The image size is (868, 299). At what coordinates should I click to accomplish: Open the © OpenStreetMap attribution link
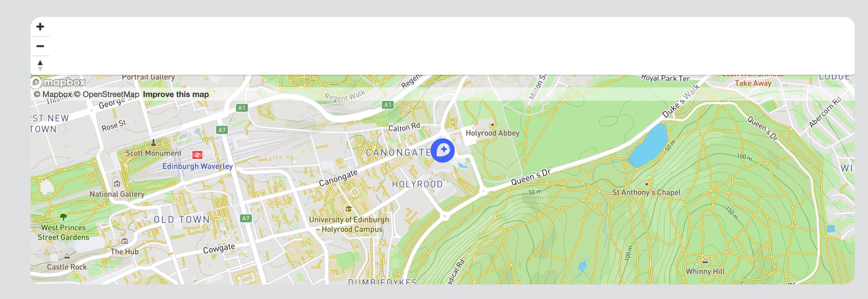(x=107, y=94)
